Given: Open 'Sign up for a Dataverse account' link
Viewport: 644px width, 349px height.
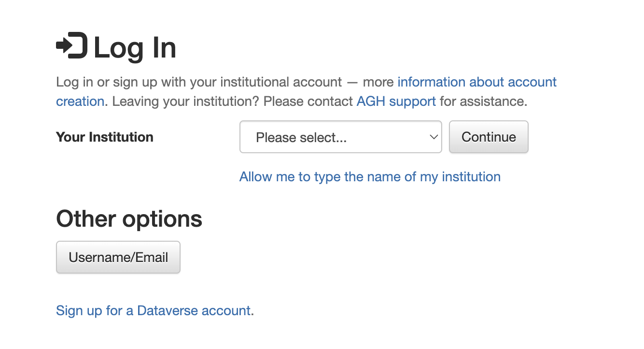Looking at the screenshot, I should click(154, 310).
